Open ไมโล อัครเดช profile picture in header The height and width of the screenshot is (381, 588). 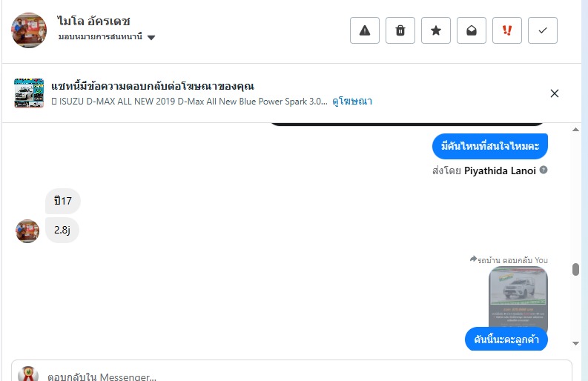pos(29,30)
